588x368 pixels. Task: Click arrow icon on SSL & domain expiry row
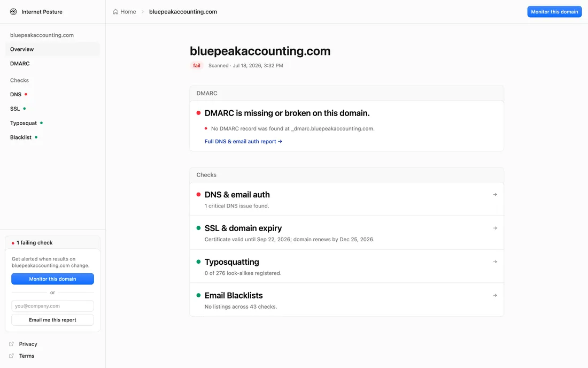[495, 228]
